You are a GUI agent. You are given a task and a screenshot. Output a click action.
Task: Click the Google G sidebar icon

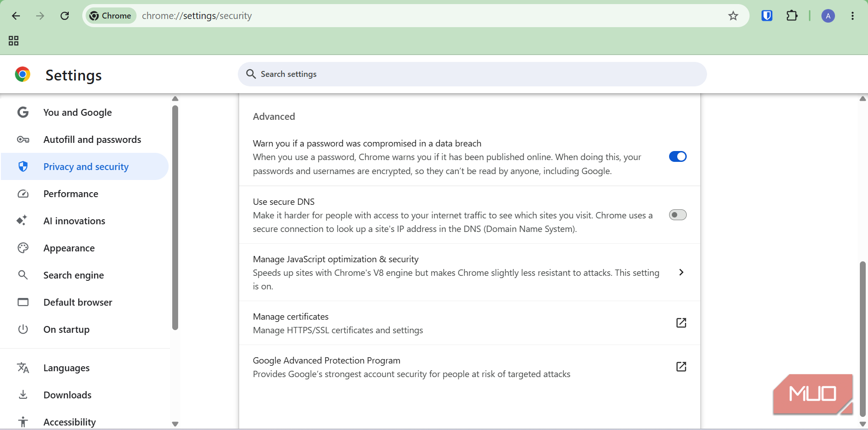(23, 112)
